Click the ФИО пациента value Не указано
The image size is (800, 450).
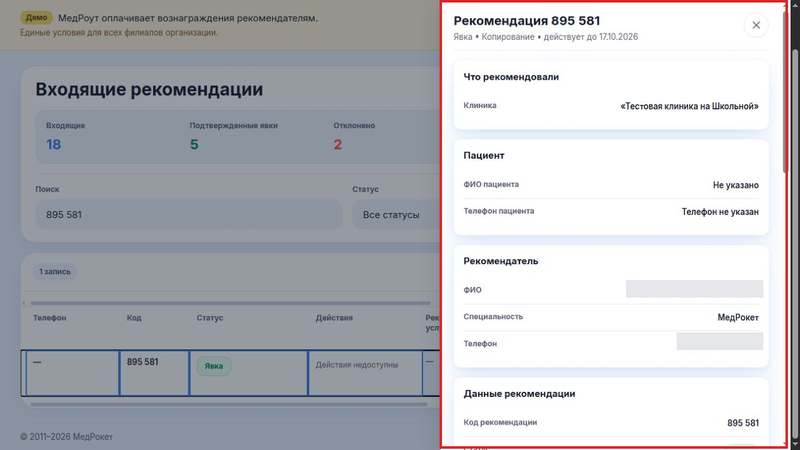tap(736, 185)
